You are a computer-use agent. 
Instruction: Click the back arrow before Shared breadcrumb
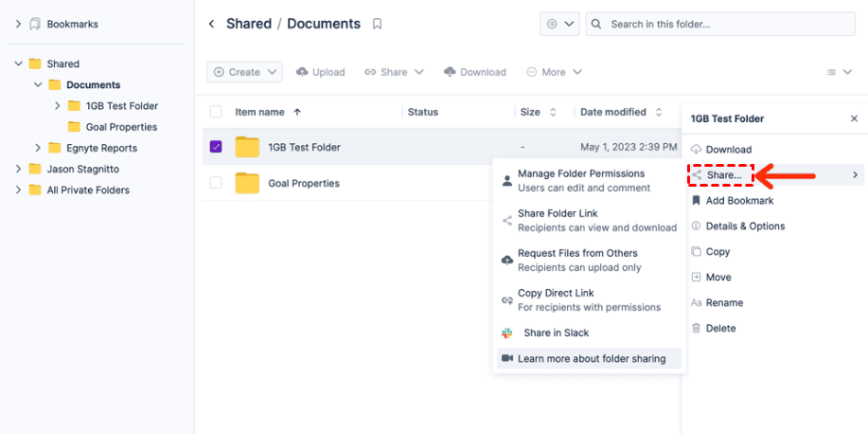pos(211,24)
